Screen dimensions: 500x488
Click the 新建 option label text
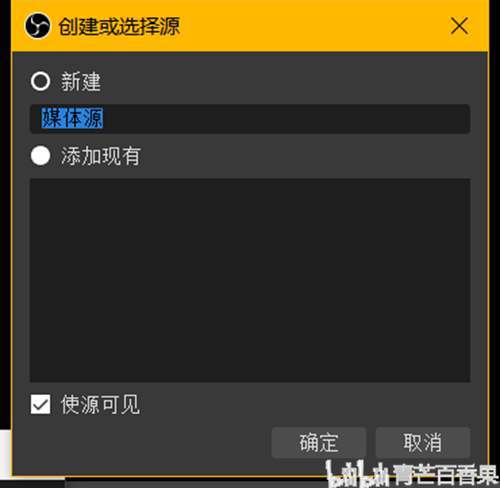(x=81, y=82)
